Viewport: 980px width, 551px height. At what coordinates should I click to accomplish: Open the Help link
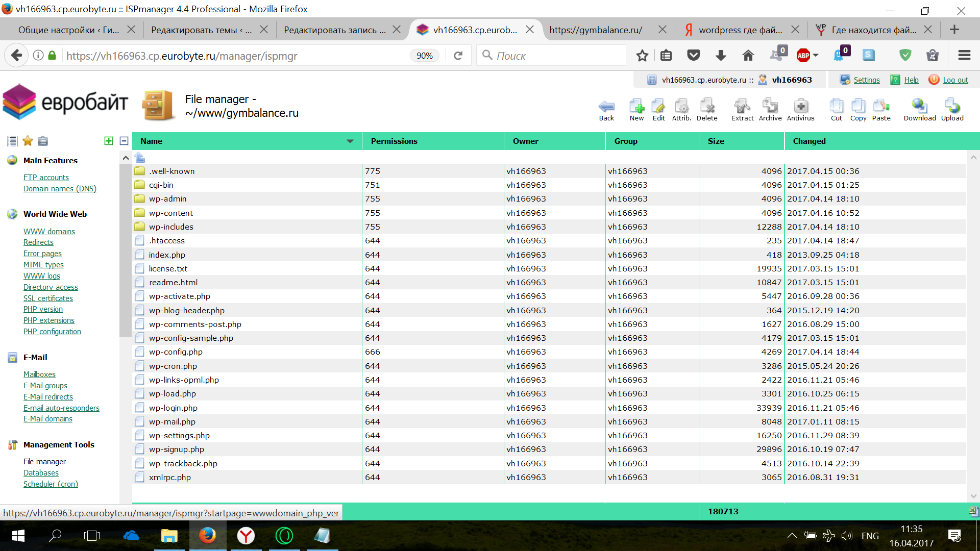coord(911,80)
